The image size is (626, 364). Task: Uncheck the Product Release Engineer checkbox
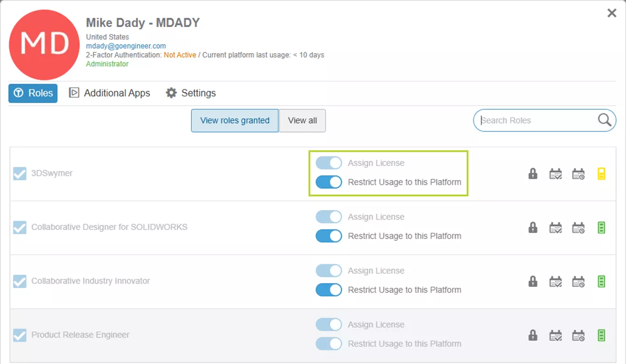coord(19,335)
